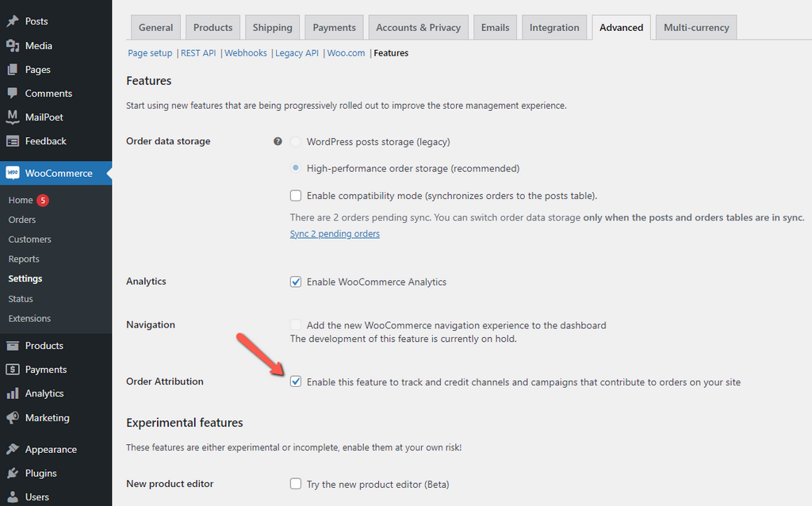Click the WooCommerce logo in sidebar
812x506 pixels.
[14, 171]
